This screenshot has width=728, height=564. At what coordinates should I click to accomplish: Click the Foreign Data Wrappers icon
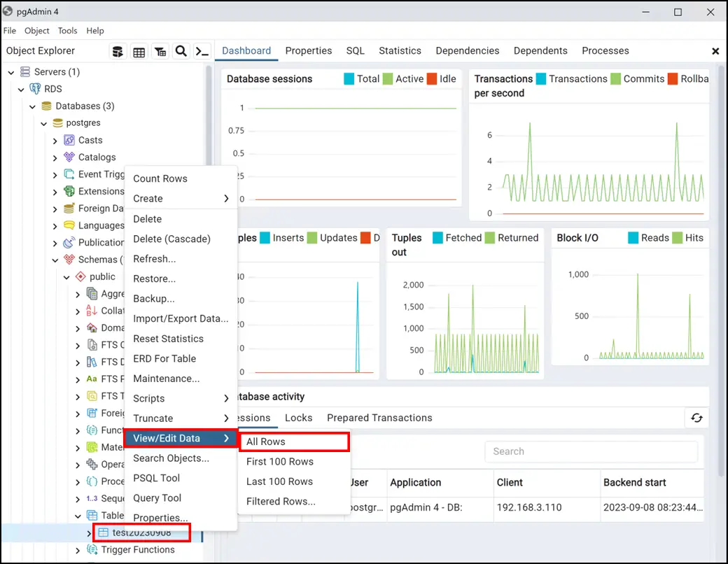click(x=69, y=209)
